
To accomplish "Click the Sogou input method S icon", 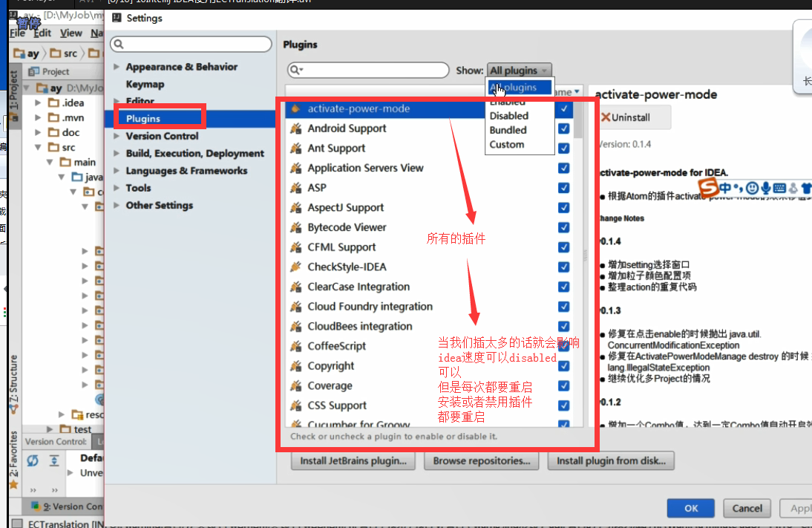I will coord(708,187).
